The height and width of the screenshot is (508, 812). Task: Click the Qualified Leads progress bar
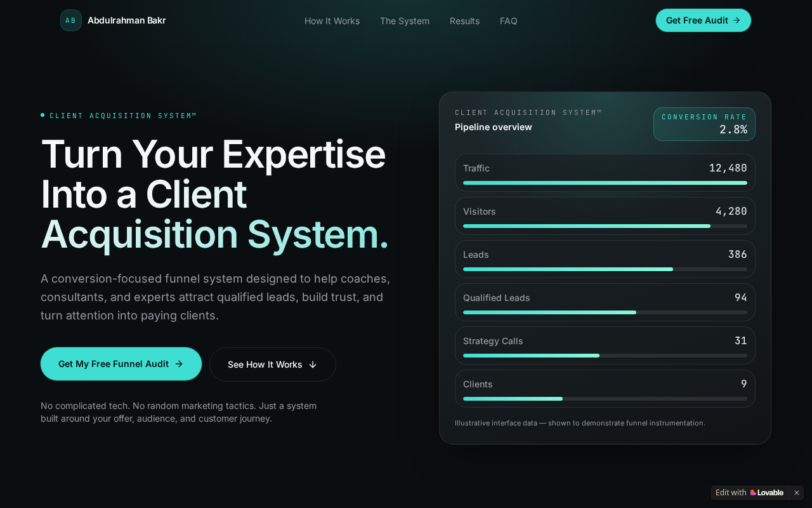click(x=605, y=312)
